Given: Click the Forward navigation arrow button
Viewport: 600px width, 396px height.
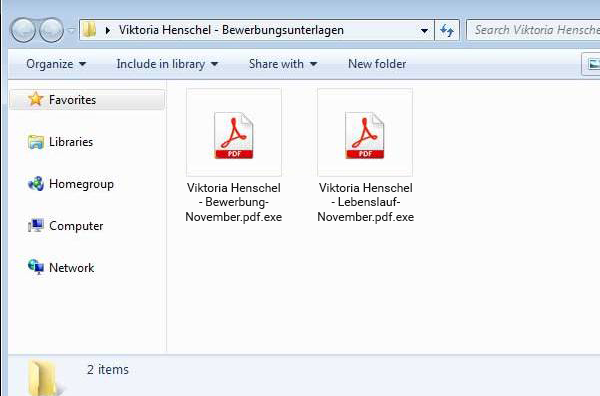Looking at the screenshot, I should 51,30.
